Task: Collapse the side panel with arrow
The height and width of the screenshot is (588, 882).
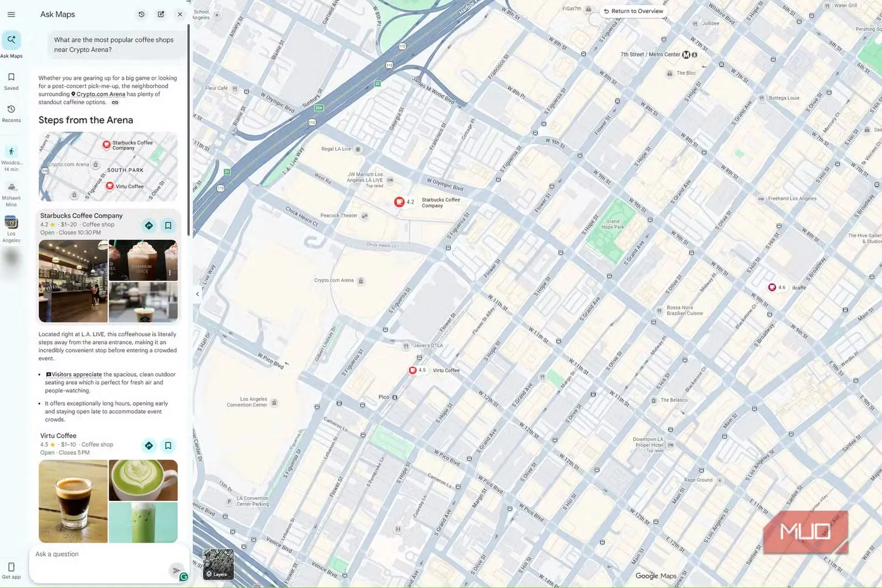Action: coord(197,294)
